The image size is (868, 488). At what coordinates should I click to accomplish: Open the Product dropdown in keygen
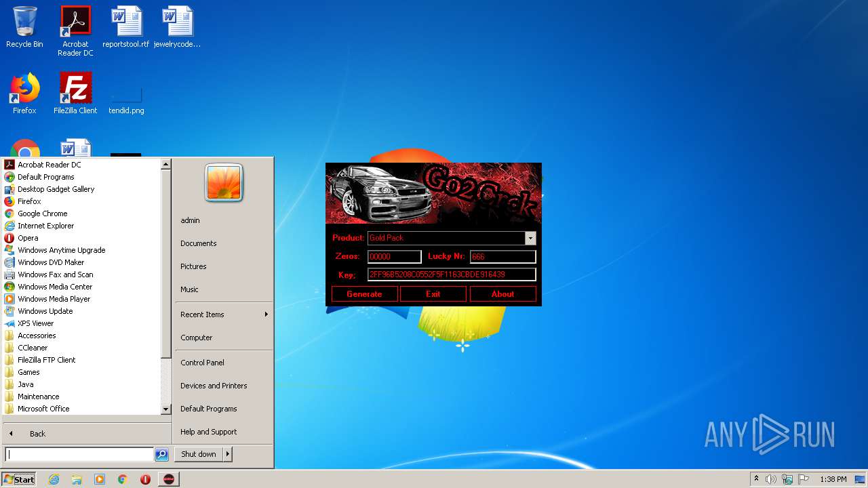pyautogui.click(x=530, y=238)
